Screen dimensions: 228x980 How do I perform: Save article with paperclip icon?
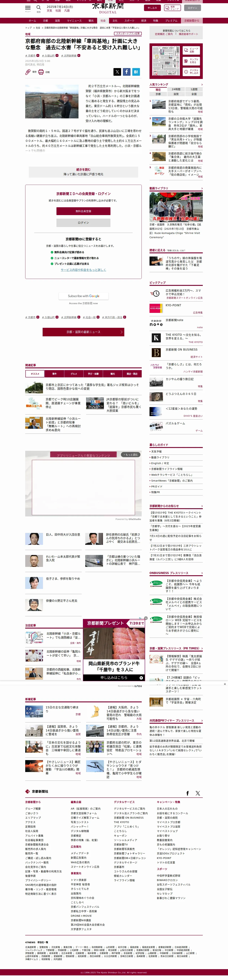(x=28, y=71)
